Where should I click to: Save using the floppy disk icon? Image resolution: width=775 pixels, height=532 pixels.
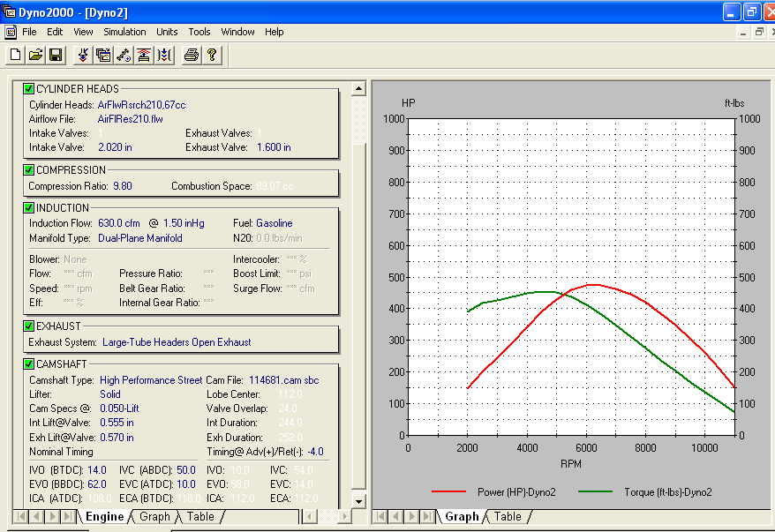[x=55, y=56]
